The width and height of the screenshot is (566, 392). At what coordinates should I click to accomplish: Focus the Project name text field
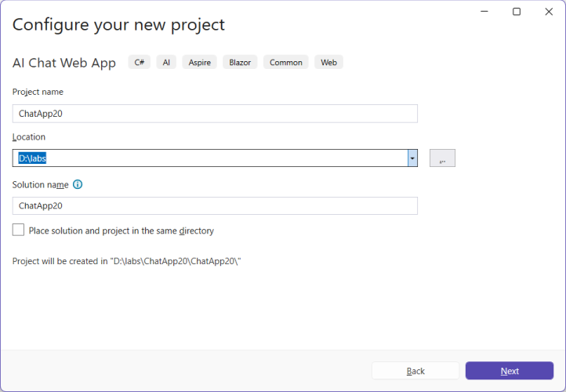click(x=215, y=114)
